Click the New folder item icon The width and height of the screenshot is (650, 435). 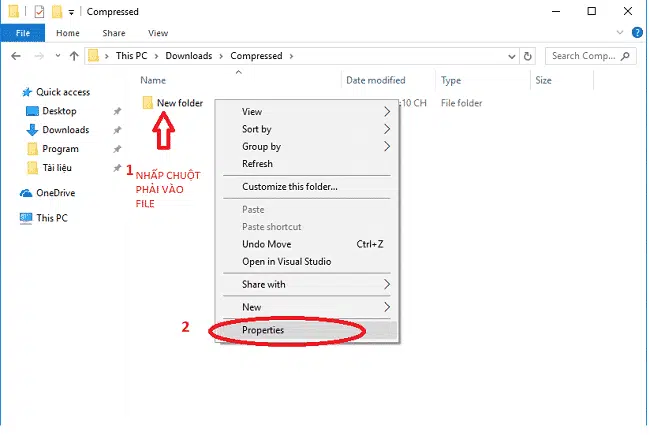(147, 102)
